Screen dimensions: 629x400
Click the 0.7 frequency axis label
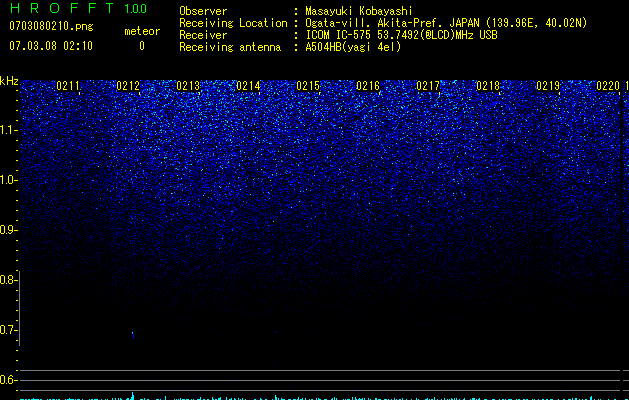pos(8,330)
